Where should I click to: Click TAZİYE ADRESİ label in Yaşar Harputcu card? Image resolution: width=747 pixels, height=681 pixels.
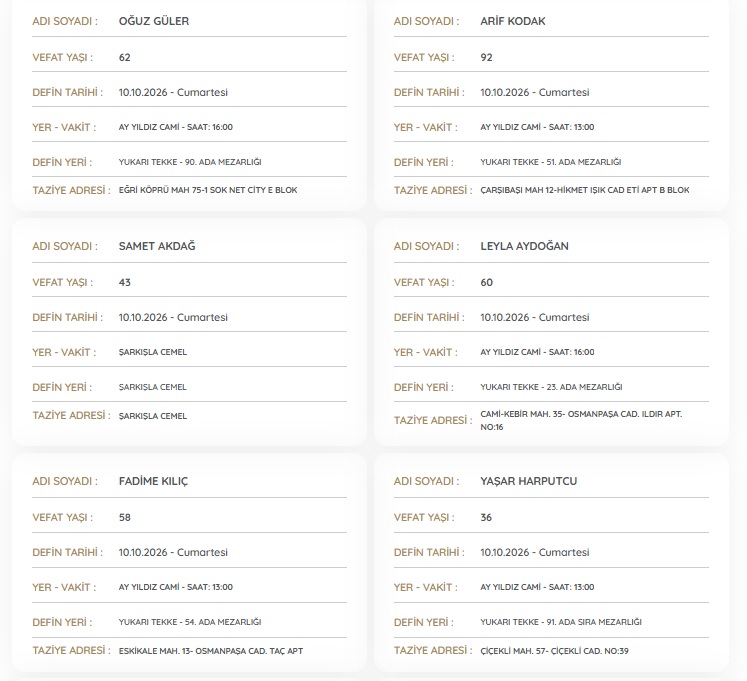(x=433, y=651)
